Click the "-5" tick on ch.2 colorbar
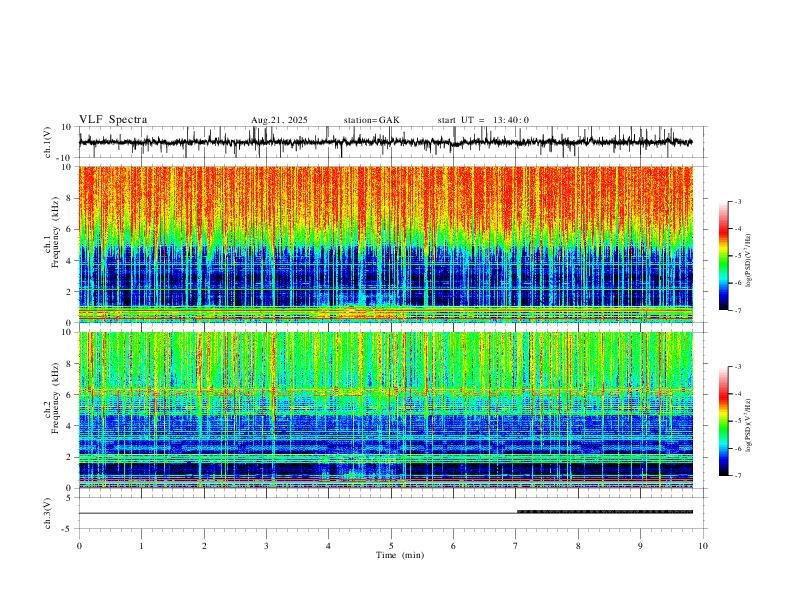The width and height of the screenshot is (792, 612). [x=738, y=421]
